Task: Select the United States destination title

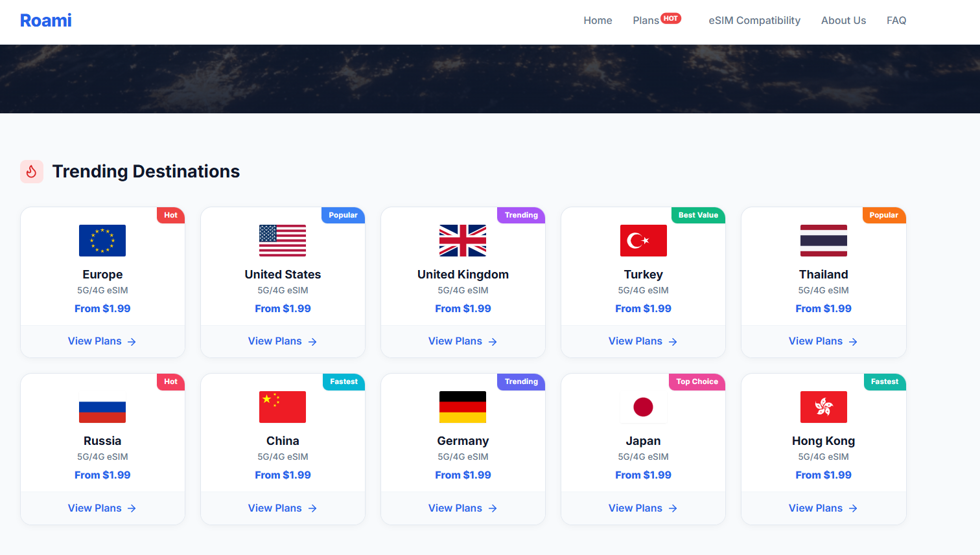Action: pyautogui.click(x=283, y=275)
